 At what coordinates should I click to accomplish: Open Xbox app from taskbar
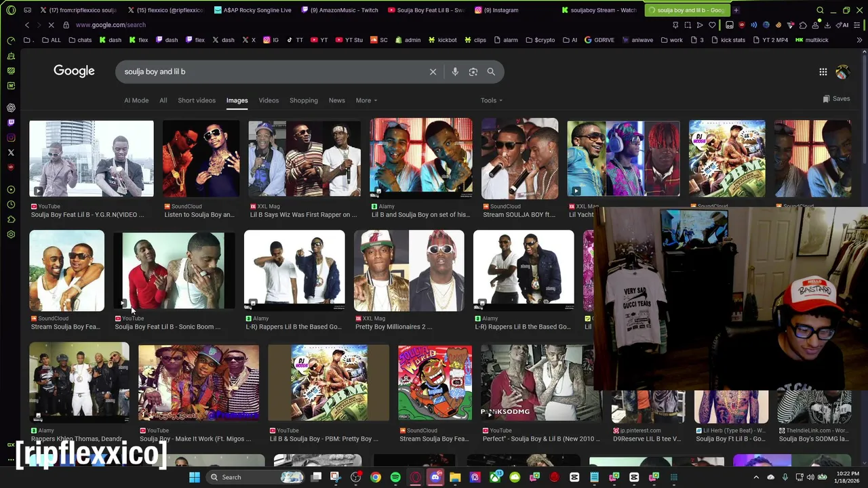(x=495, y=477)
